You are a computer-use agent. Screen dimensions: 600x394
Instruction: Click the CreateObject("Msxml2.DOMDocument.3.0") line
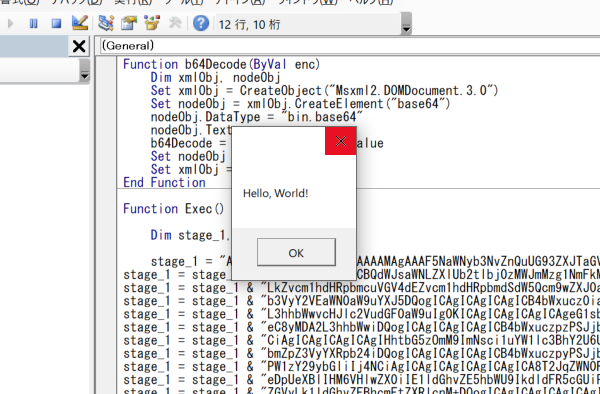coord(324,91)
